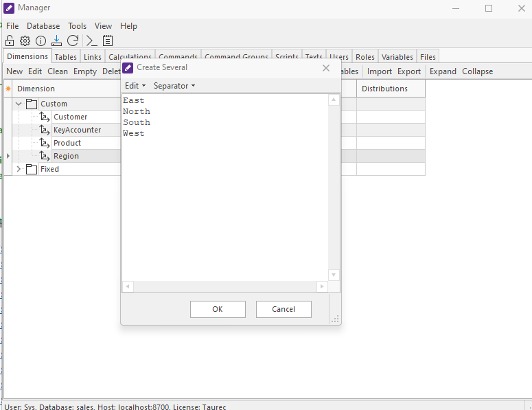
Task: Switch to the Links tab
Action: tap(93, 57)
